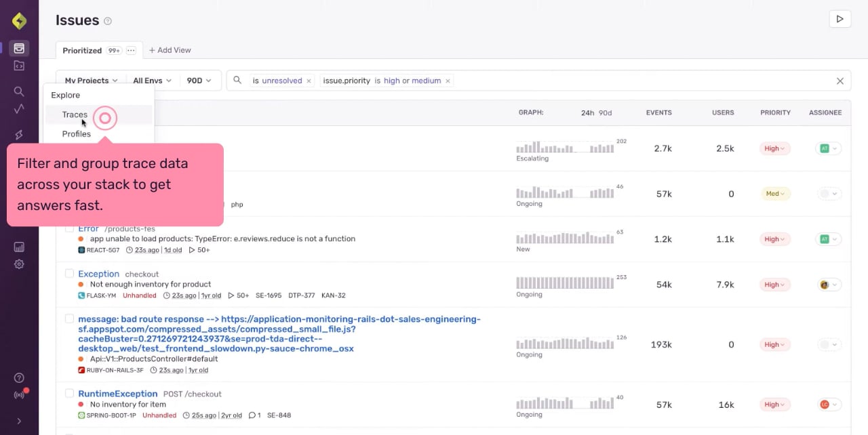Change priority on the RuntimeException row
868x435 pixels.
(774, 405)
